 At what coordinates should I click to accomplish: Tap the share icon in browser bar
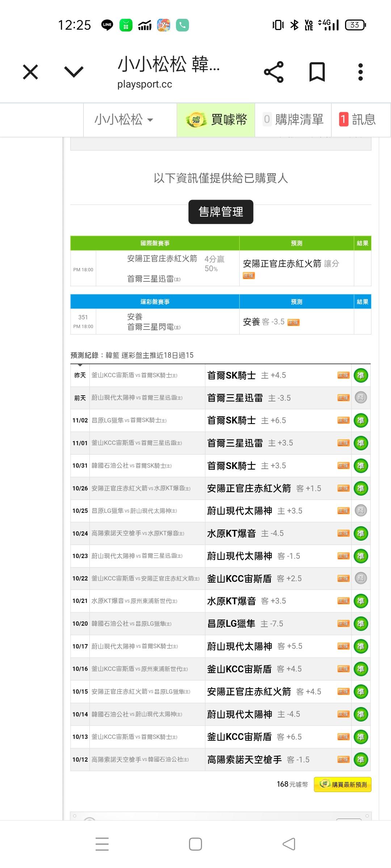274,72
